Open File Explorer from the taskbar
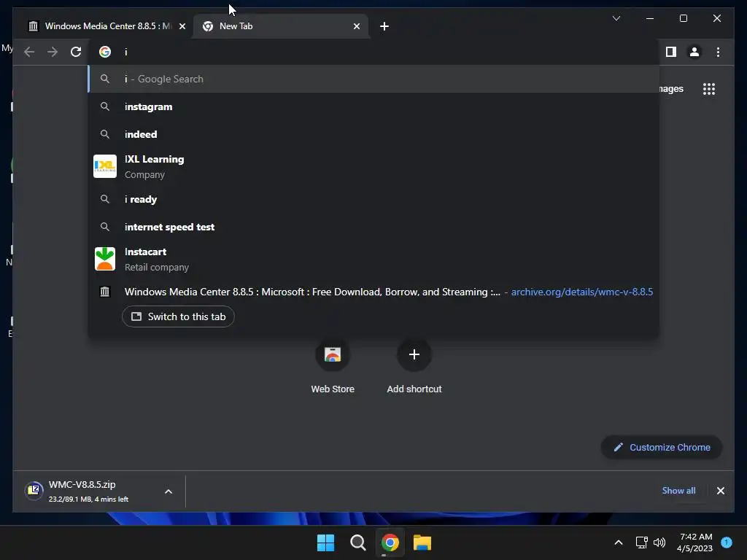The width and height of the screenshot is (747, 560). 422,542
